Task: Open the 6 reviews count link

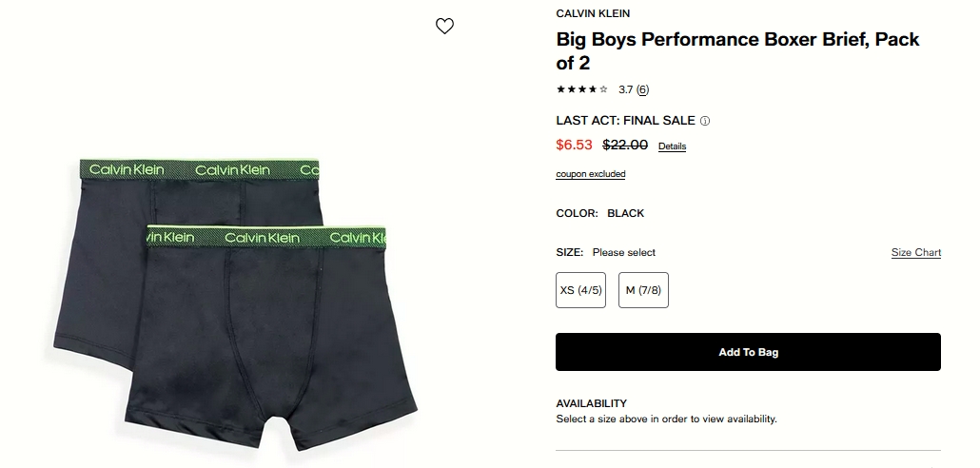Action: pyautogui.click(x=643, y=89)
